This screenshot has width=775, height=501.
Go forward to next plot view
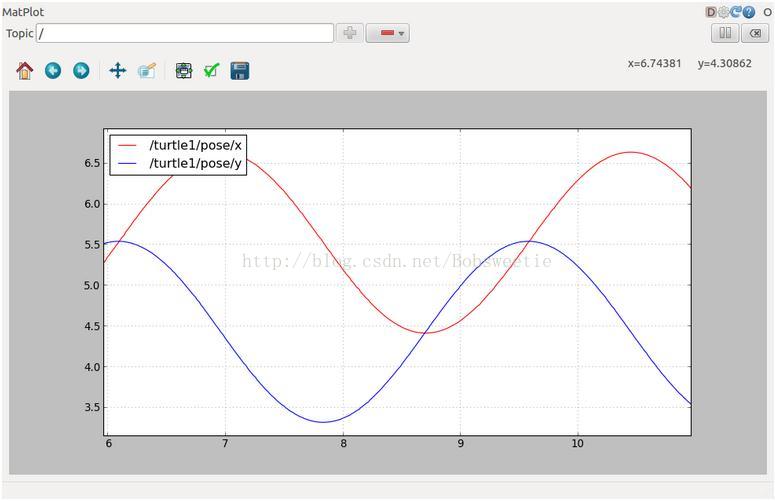point(81,71)
